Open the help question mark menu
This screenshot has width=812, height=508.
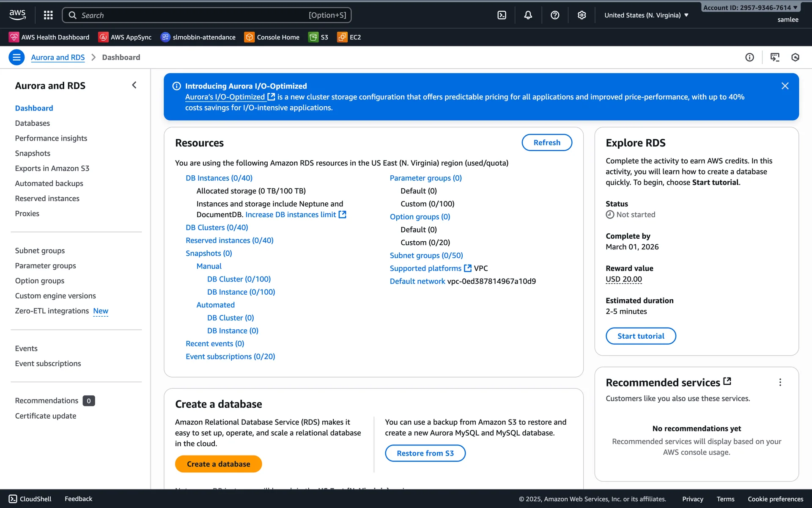click(555, 15)
